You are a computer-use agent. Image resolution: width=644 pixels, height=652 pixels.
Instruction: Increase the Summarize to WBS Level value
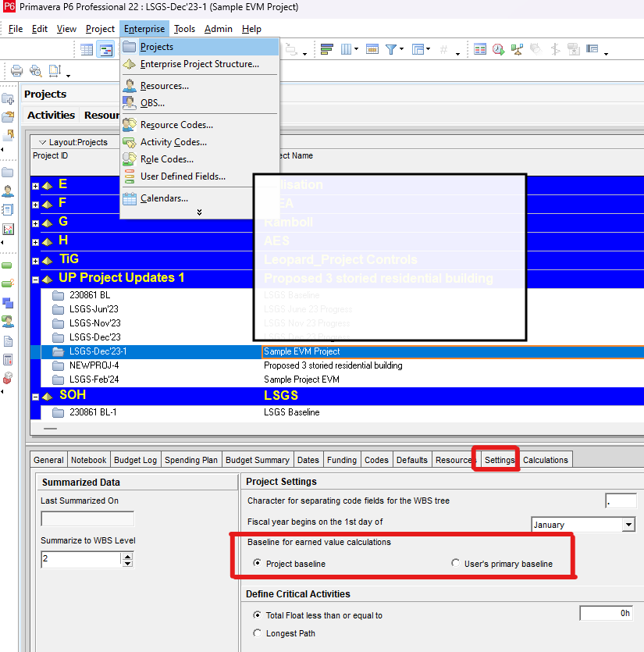click(127, 556)
